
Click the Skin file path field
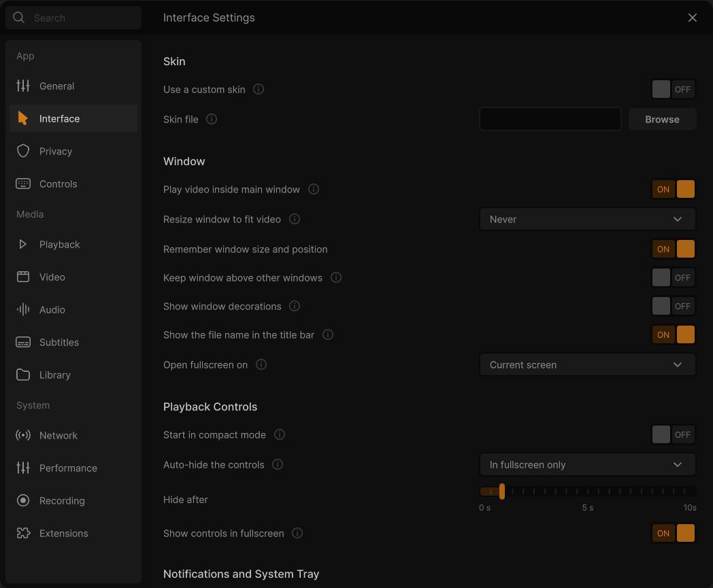click(x=550, y=119)
